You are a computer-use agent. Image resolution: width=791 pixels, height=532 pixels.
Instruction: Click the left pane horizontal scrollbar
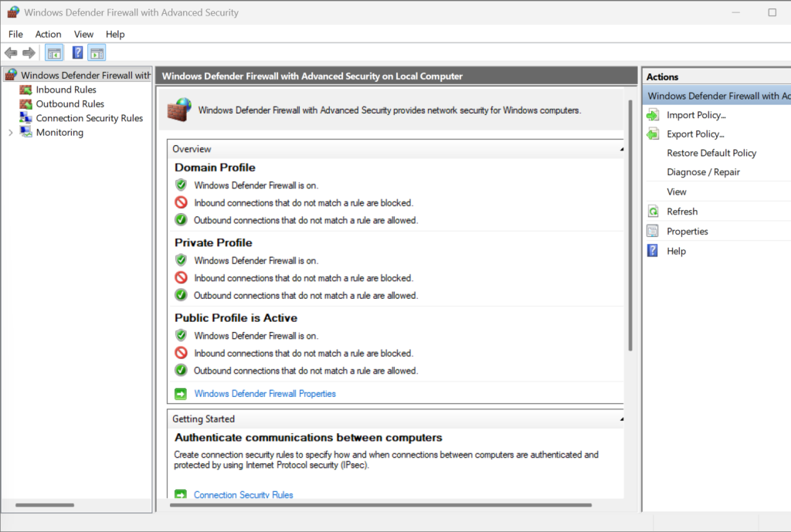point(44,505)
